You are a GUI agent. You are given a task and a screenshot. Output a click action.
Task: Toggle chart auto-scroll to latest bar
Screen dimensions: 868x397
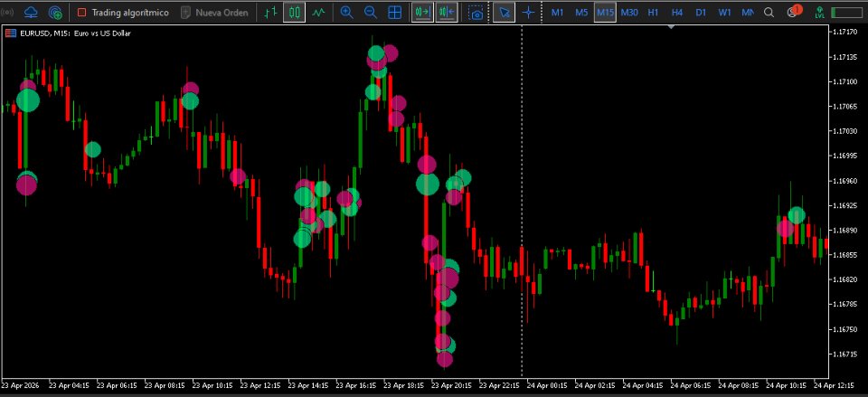tap(422, 12)
